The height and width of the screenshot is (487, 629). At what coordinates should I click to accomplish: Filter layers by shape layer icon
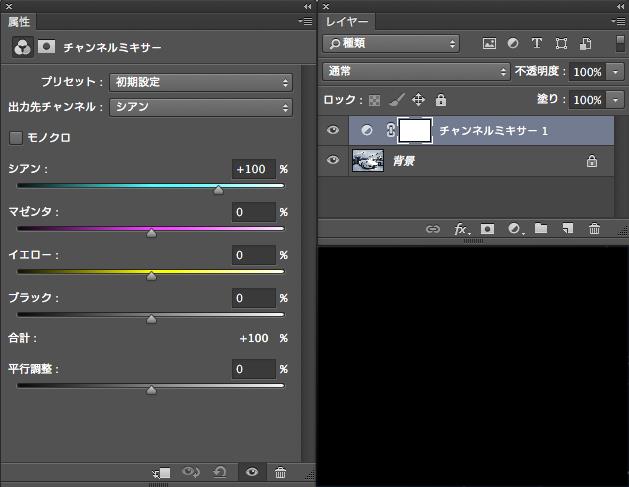(x=561, y=43)
